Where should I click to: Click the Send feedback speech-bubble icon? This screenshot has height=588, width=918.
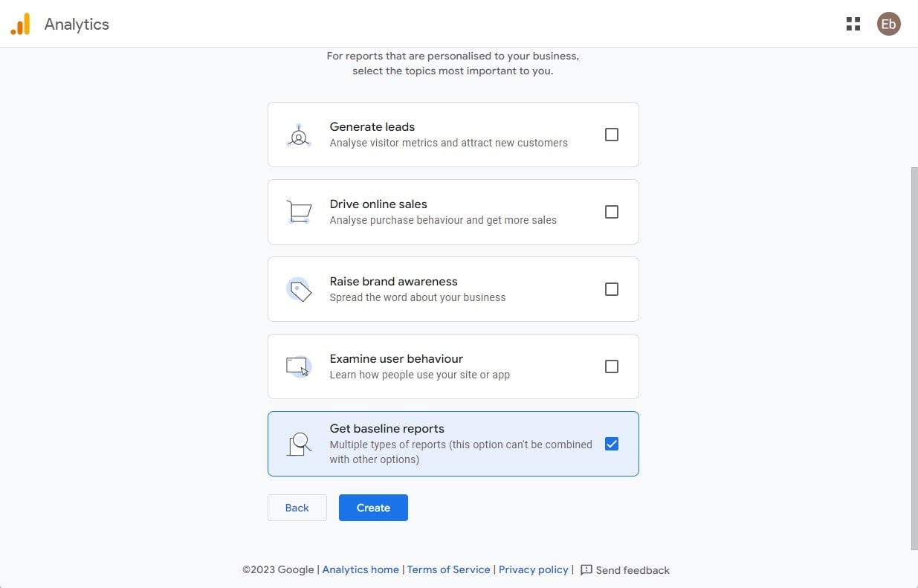click(586, 570)
